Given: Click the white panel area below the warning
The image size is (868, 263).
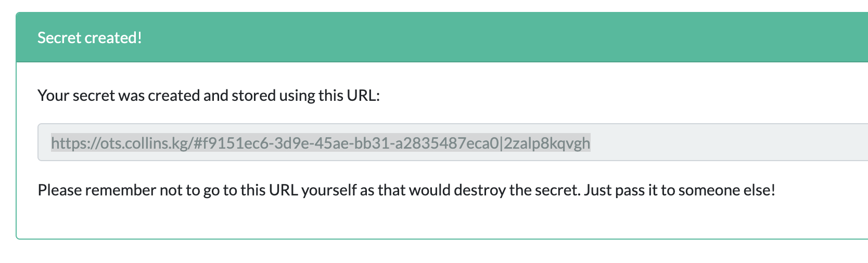Looking at the screenshot, I should tap(442, 219).
